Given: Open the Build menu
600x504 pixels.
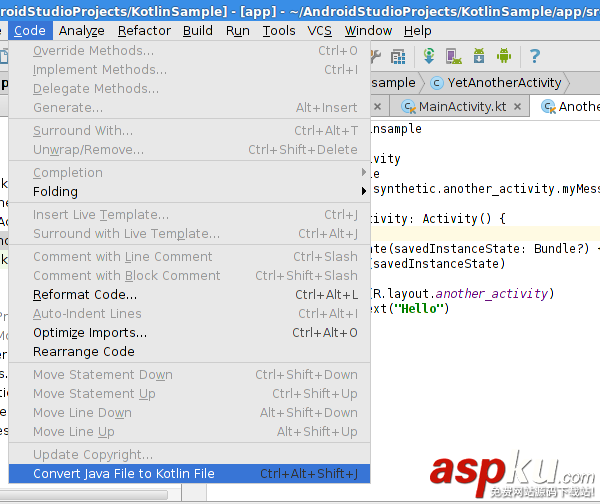Looking at the screenshot, I should (x=197, y=31).
